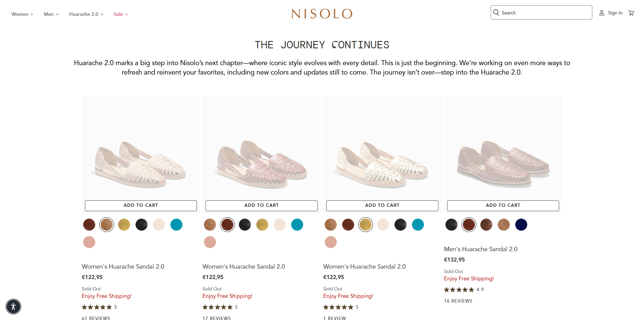Open the shopping cart icon
This screenshot has height=320, width=644.
point(632,13)
